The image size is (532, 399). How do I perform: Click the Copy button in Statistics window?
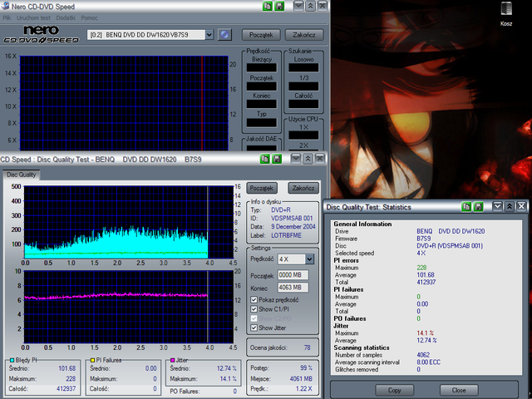(x=394, y=390)
